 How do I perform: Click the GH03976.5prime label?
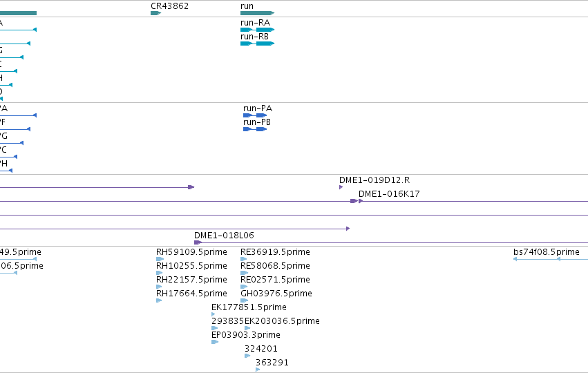click(x=276, y=294)
